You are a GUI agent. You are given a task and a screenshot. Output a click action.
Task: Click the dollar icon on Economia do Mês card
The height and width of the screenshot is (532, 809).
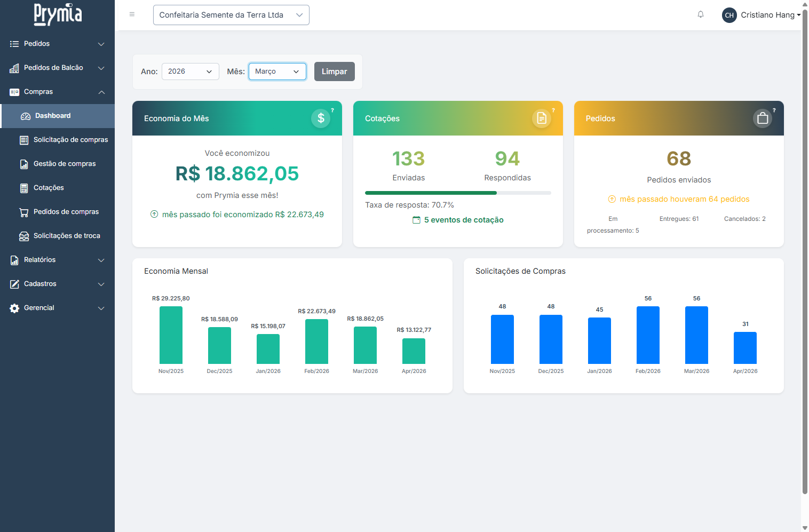point(321,118)
